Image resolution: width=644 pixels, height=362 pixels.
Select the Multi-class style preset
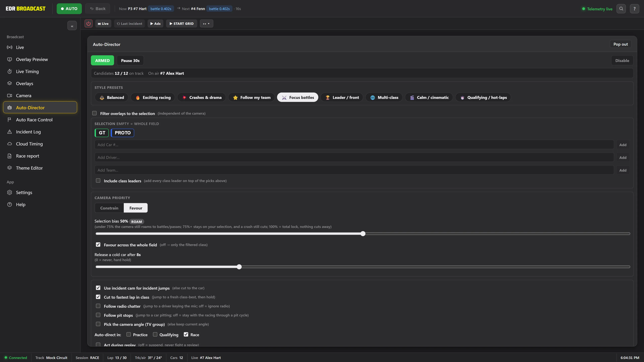click(384, 97)
